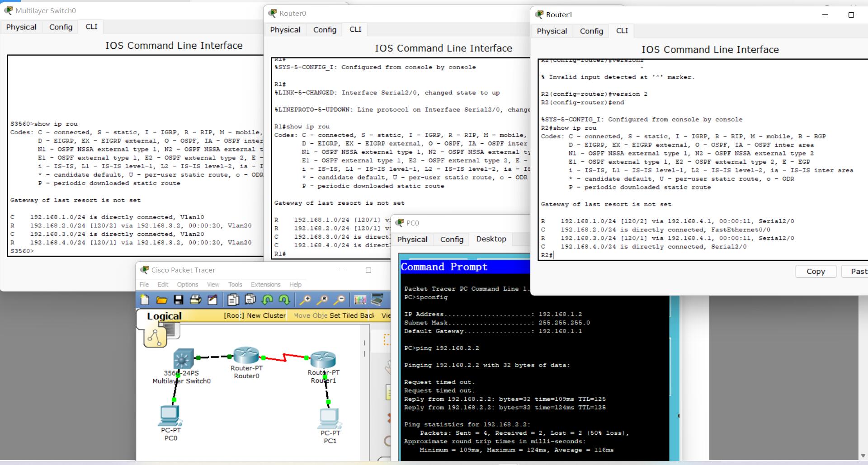Click the Logical workspace label
868x465 pixels.
coord(164,316)
